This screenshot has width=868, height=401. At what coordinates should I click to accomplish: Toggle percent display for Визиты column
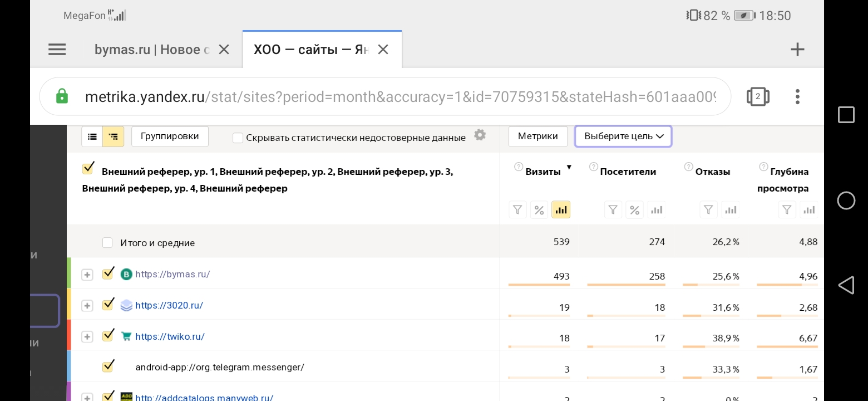point(539,210)
